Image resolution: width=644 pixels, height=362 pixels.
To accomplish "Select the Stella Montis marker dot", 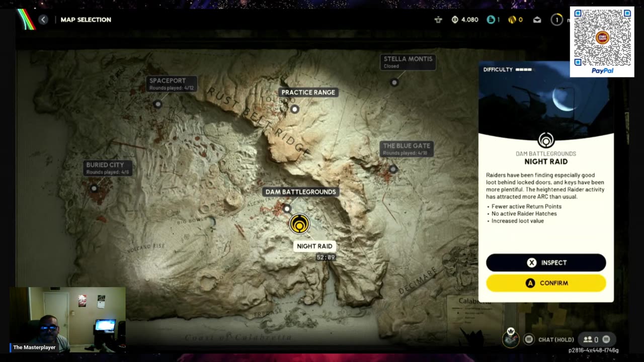I will click(x=394, y=82).
